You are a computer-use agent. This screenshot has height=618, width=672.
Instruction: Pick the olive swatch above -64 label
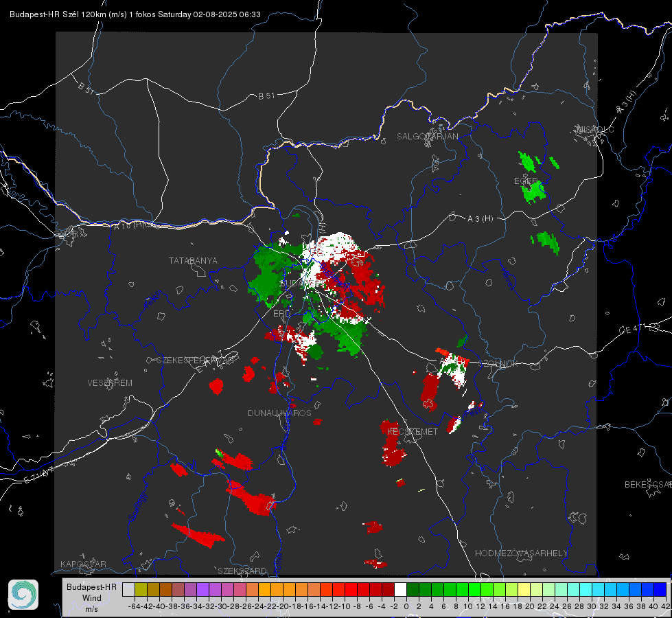[x=141, y=589]
